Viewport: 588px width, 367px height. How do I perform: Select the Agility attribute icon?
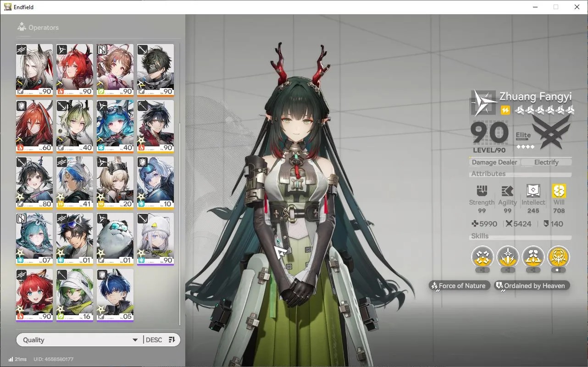(507, 191)
